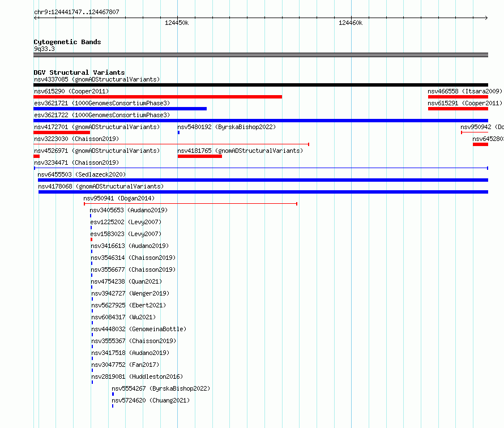The width and height of the screenshot is (504, 428).
Task: Open nsv3223030 (Chaisson2019) label
Action: (x=76, y=139)
